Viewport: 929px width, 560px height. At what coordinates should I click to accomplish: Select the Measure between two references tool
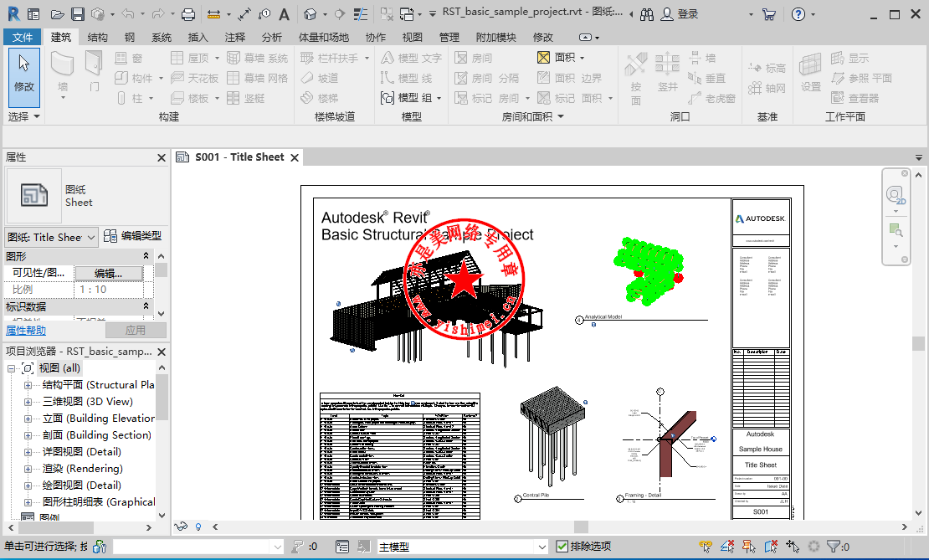[214, 13]
